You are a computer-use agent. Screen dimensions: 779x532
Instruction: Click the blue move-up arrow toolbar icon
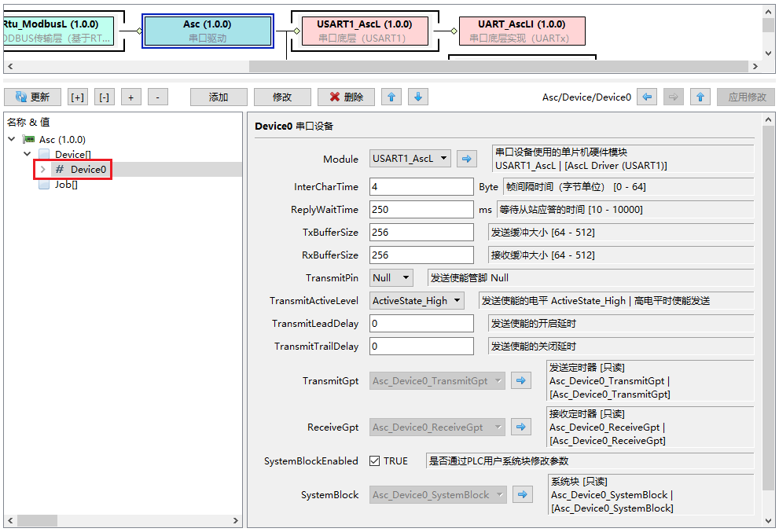click(391, 97)
